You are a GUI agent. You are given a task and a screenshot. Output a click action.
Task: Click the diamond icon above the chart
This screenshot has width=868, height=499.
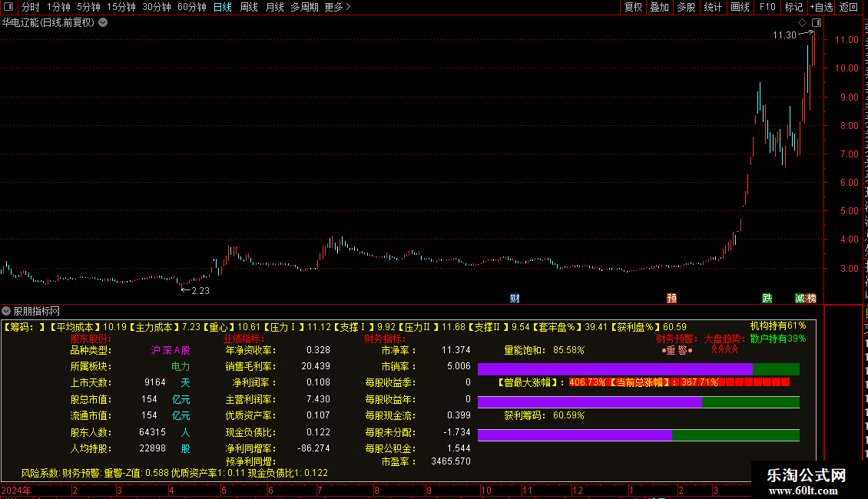pyautogui.click(x=802, y=23)
